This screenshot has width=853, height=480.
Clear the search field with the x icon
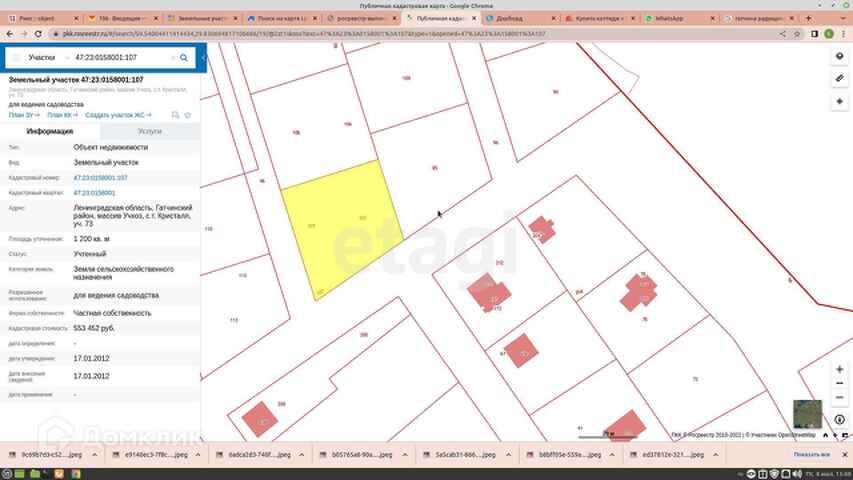click(173, 58)
